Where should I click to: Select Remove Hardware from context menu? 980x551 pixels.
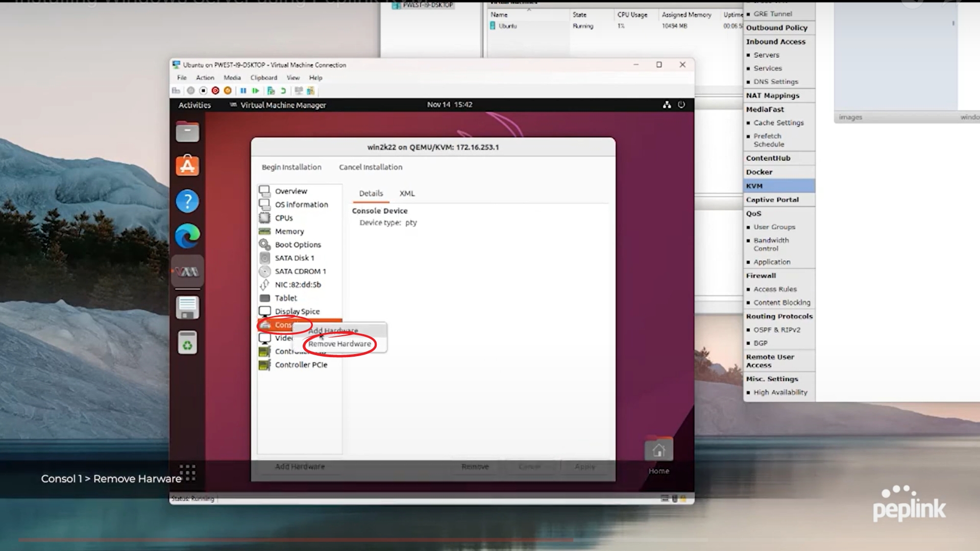coord(339,344)
